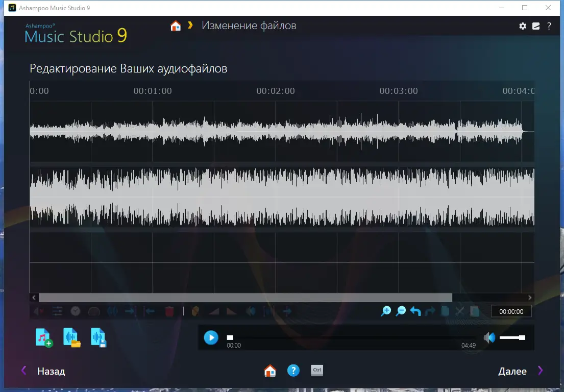This screenshot has height=392, width=564.
Task: Click the Редактирование Ваших аудиофайлов heading
Action: 129,68
